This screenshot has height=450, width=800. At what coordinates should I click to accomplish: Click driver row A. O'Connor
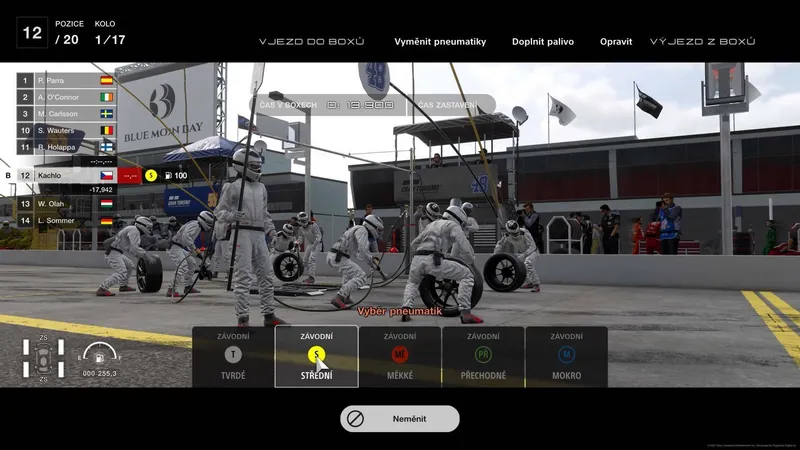click(x=66, y=97)
